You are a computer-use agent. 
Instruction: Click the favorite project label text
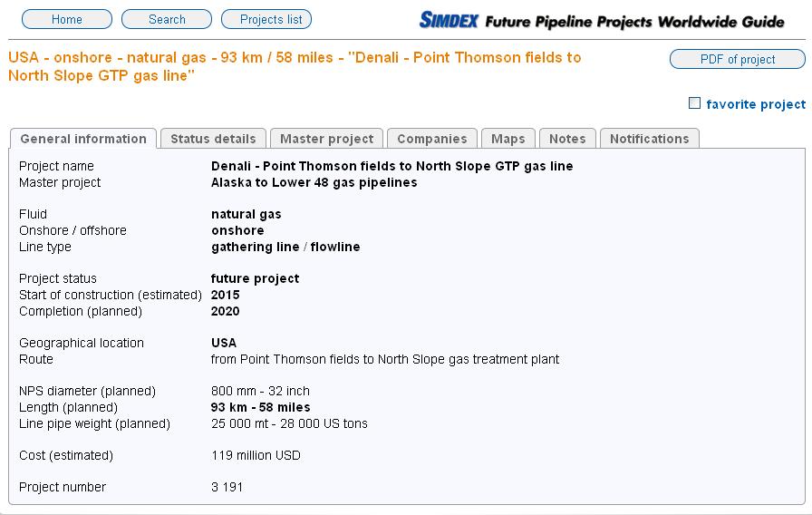[x=756, y=104]
